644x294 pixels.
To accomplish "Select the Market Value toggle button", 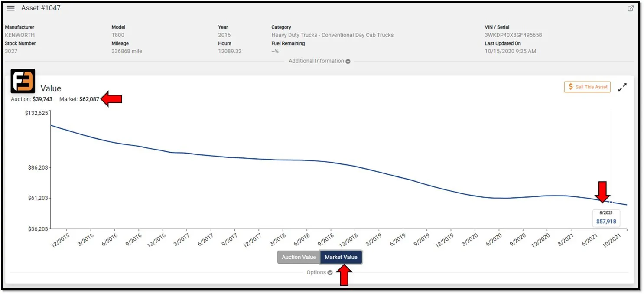I will 341,257.
